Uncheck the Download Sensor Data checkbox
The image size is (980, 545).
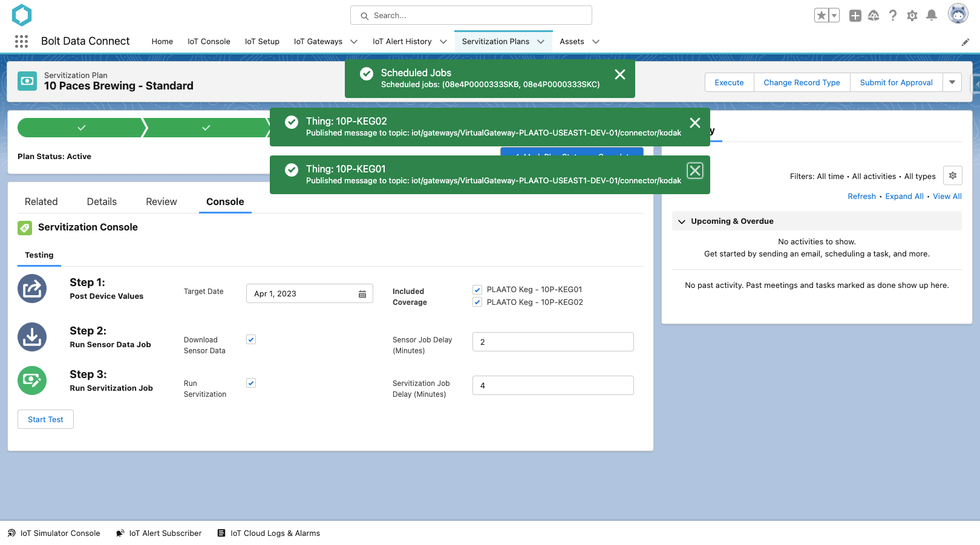(x=251, y=340)
